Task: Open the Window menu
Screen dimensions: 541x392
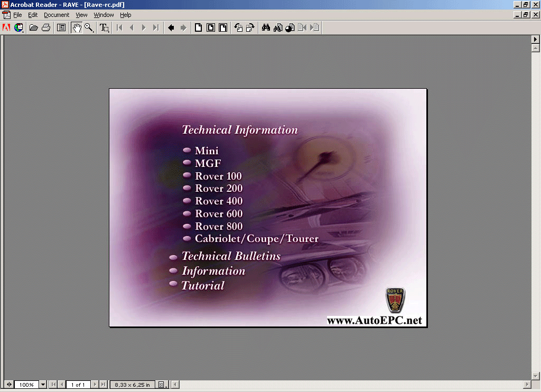Action: coord(104,15)
